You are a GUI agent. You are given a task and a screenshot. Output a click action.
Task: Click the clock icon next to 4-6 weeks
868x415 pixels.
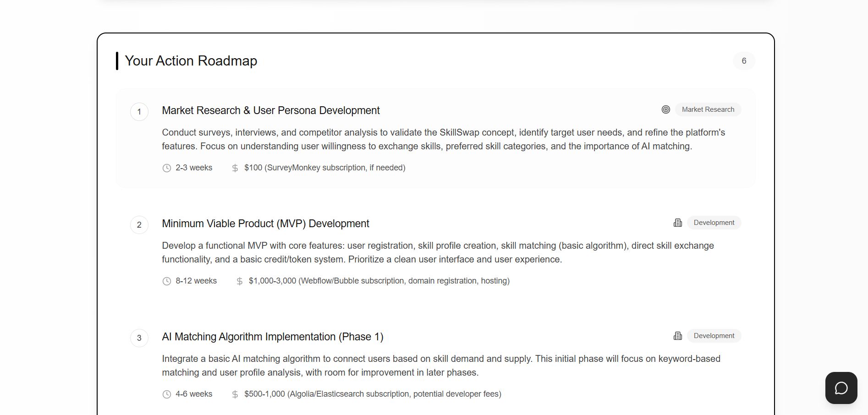point(167,394)
